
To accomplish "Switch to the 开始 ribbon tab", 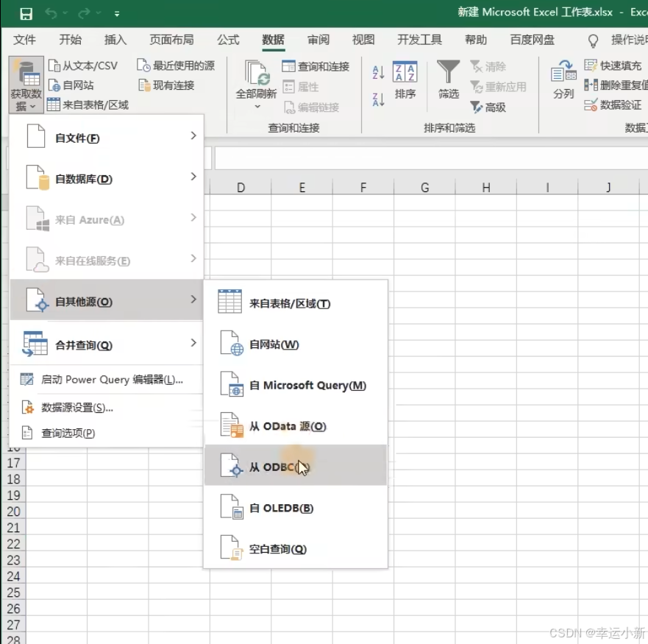I will tap(71, 40).
